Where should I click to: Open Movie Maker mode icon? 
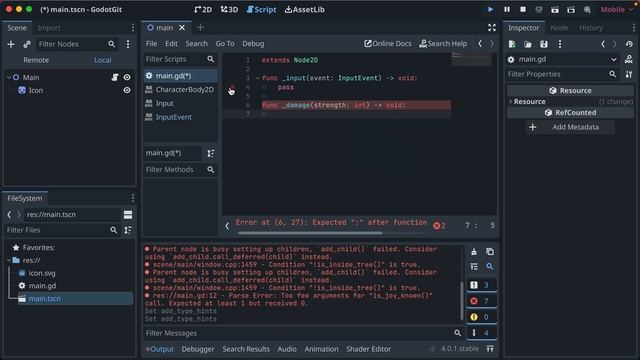(x=587, y=9)
